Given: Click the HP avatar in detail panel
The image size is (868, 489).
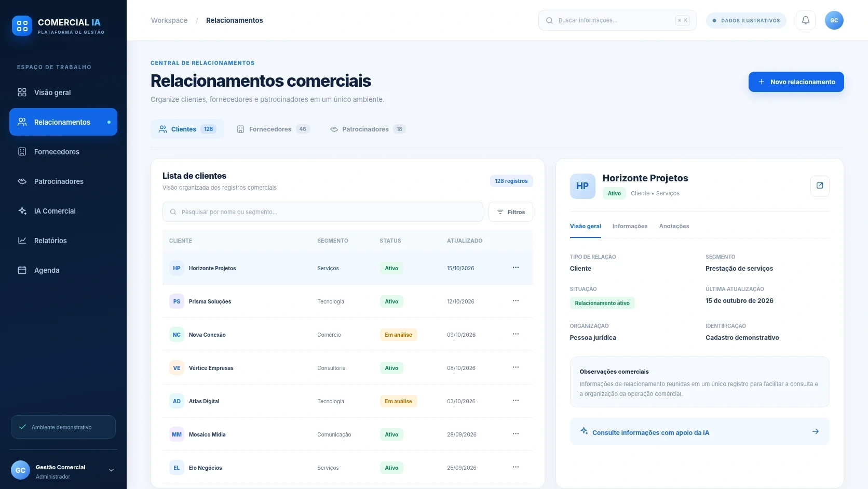Looking at the screenshot, I should (x=582, y=186).
